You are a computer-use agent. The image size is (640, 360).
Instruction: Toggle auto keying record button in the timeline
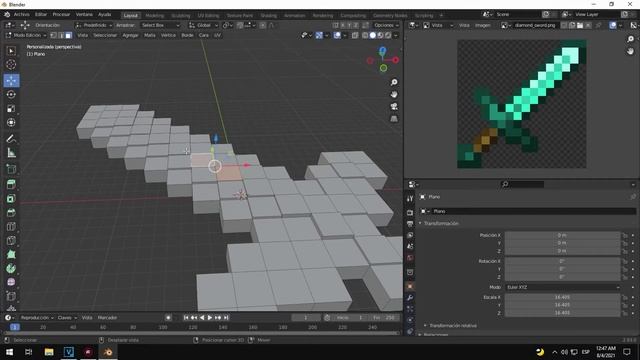click(168, 318)
